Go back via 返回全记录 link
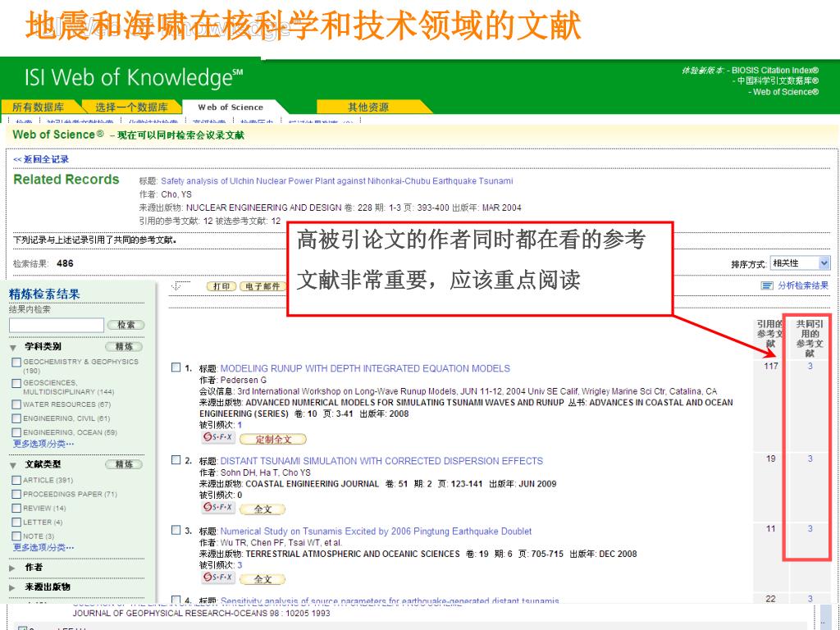This screenshot has width=840, height=630. [x=41, y=159]
